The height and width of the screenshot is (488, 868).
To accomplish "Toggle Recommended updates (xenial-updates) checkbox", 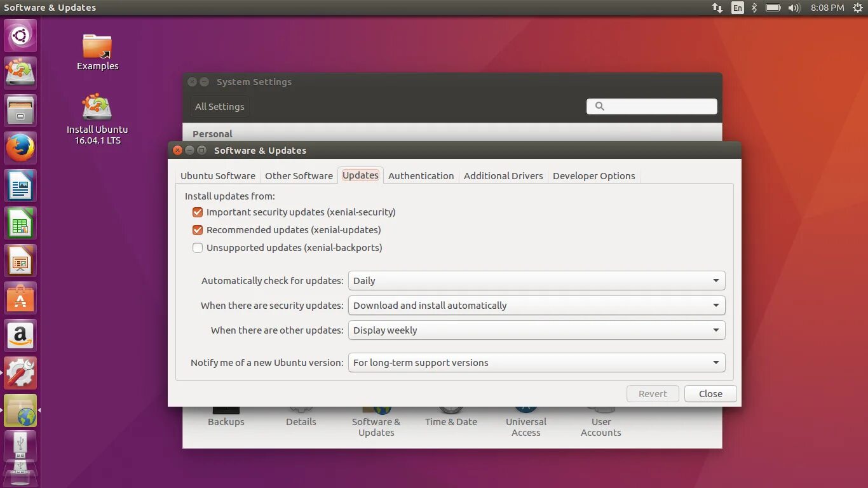I will pos(198,230).
